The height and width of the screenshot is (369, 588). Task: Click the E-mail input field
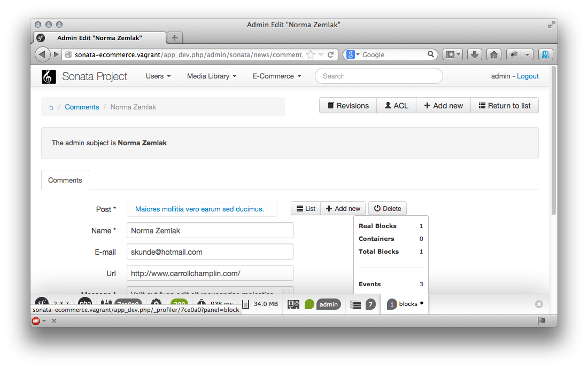[x=210, y=252]
